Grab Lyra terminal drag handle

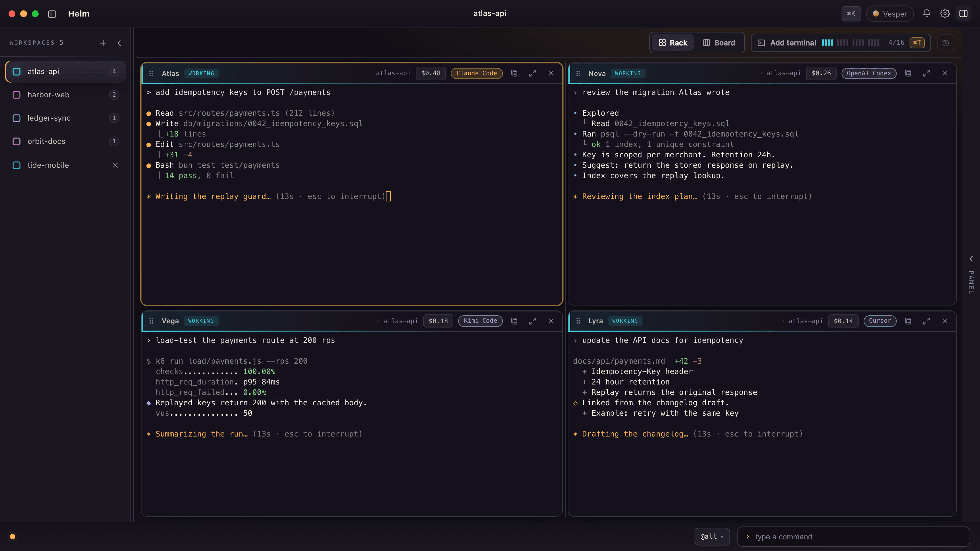point(578,321)
